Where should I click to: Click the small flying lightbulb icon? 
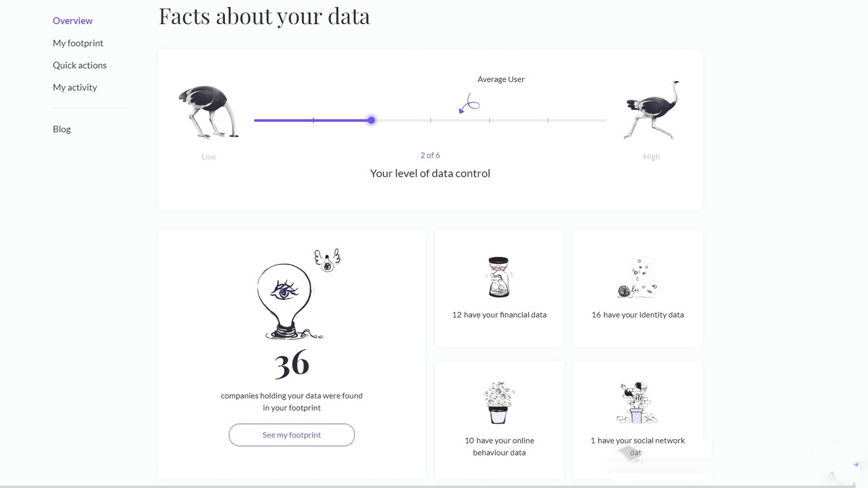pos(327,261)
